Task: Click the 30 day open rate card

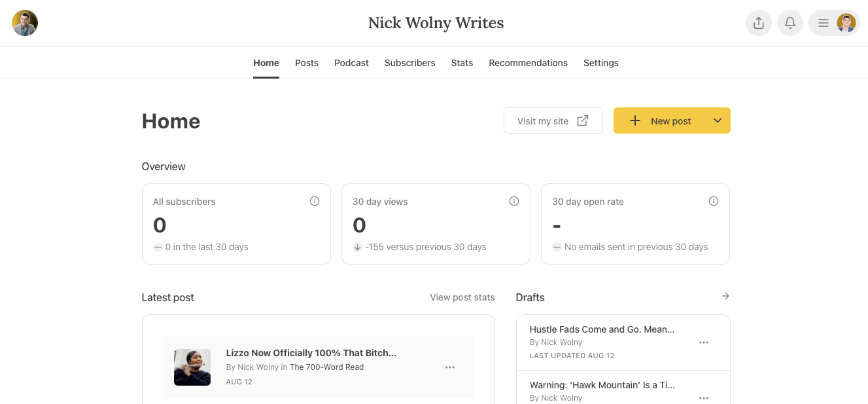Action: (x=635, y=224)
